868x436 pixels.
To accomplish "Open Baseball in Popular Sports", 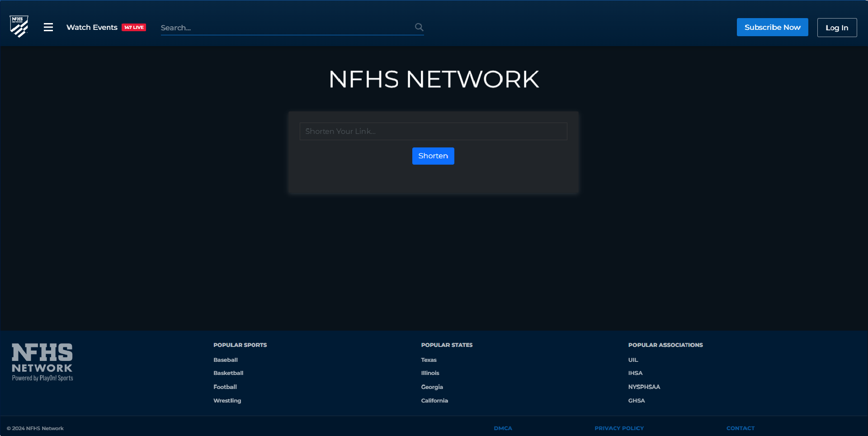I will 226,360.
